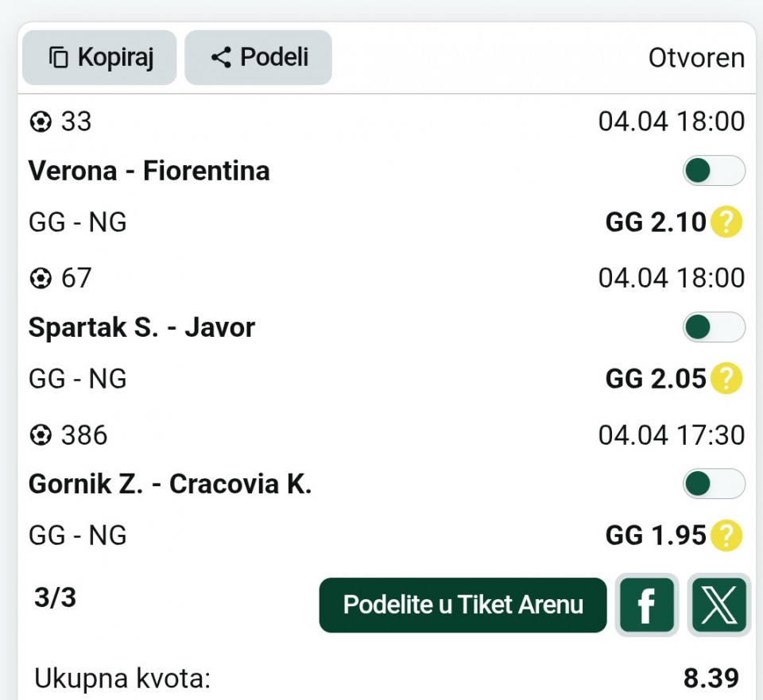Click the Ukupna kvota value 8.39
This screenshot has height=700, width=763.
(x=711, y=678)
